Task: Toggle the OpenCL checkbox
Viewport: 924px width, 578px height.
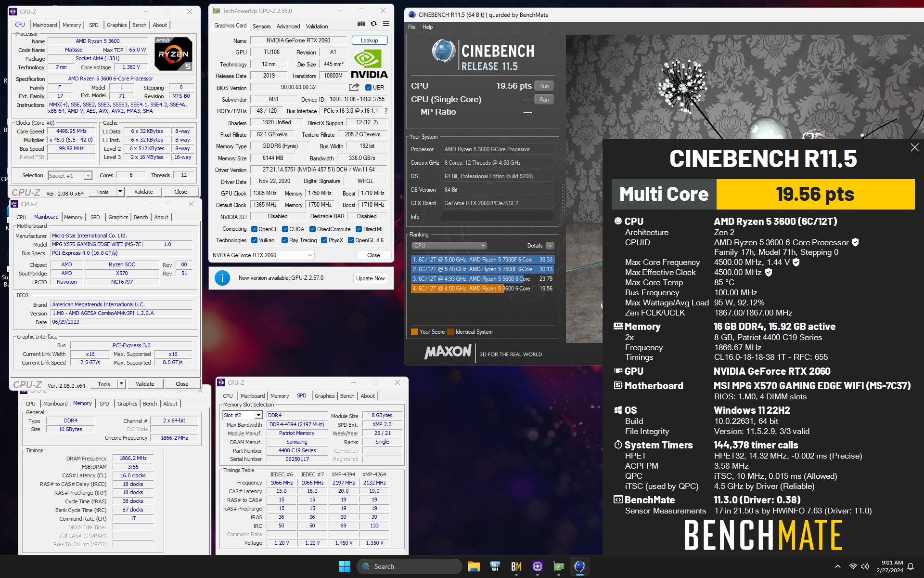Action: pos(254,229)
